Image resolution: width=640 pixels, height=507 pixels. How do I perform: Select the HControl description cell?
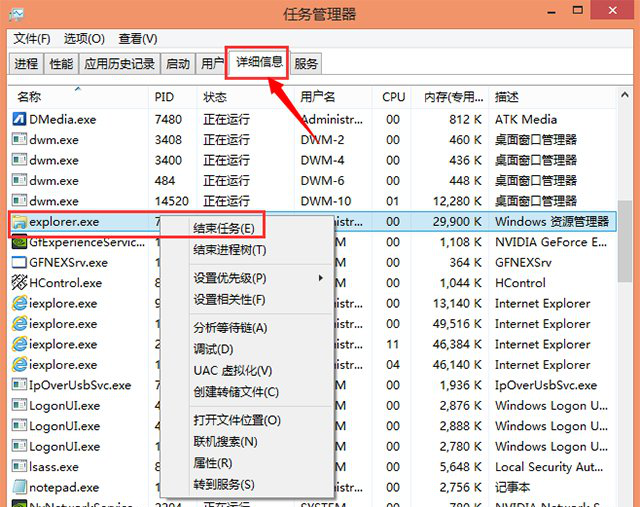point(520,282)
